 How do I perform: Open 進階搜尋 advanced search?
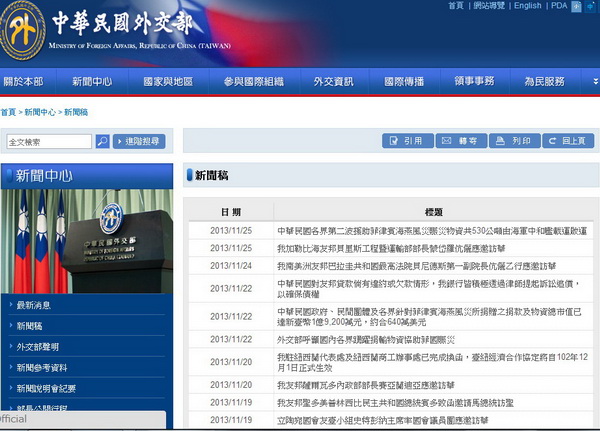(137, 142)
